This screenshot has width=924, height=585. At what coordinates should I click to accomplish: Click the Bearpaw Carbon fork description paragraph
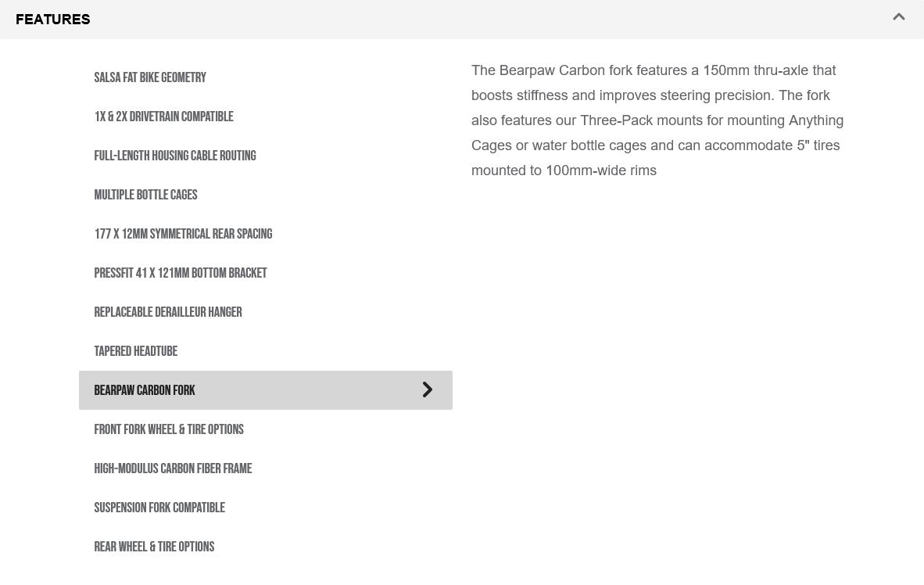tap(657, 120)
